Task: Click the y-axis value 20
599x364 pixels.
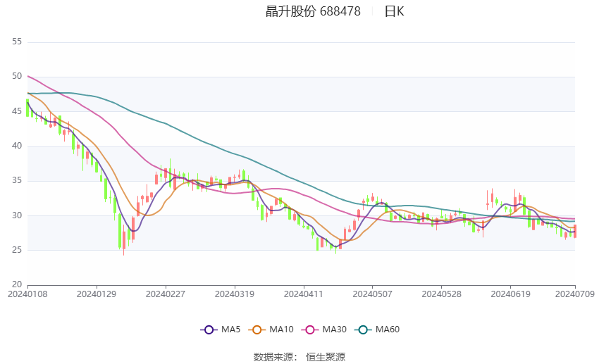Action: pos(17,284)
